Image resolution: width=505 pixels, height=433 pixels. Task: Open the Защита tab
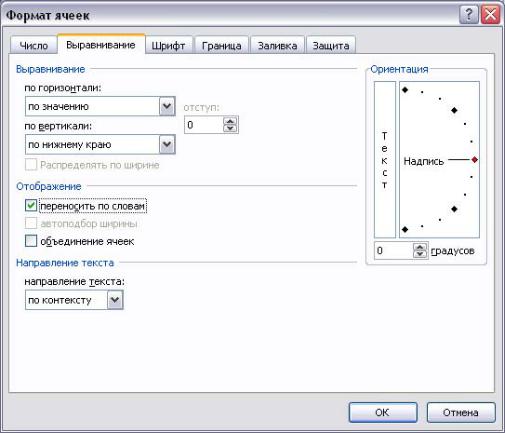coord(331,45)
